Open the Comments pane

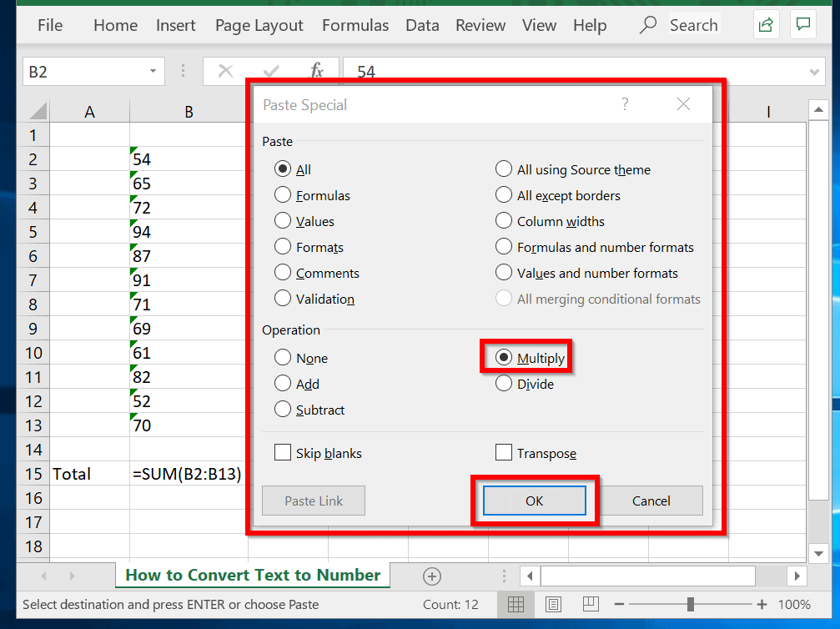(802, 25)
